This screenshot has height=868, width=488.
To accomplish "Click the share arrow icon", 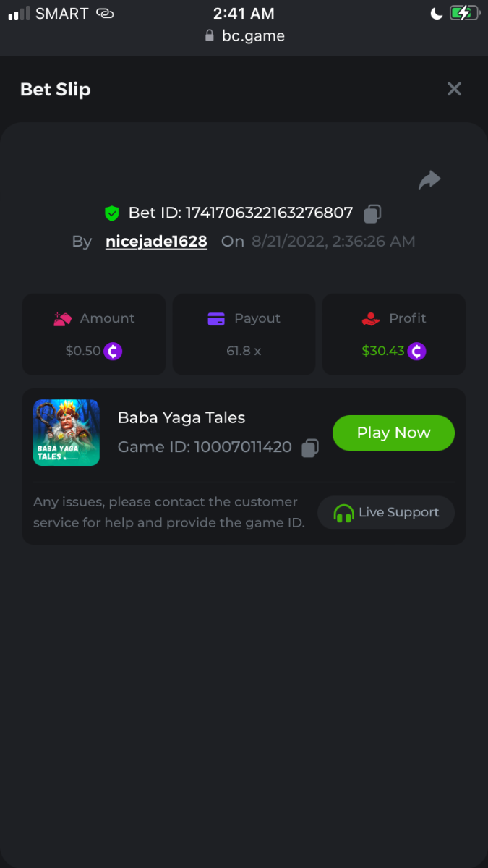I will coord(429,180).
